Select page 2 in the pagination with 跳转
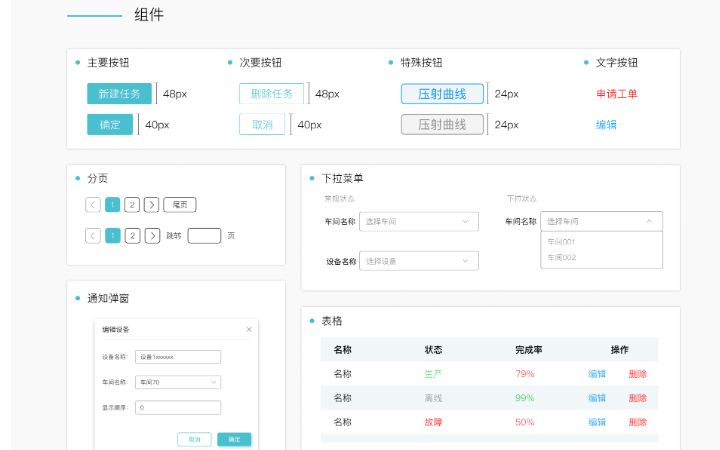Image resolution: width=720 pixels, height=450 pixels. [x=133, y=236]
